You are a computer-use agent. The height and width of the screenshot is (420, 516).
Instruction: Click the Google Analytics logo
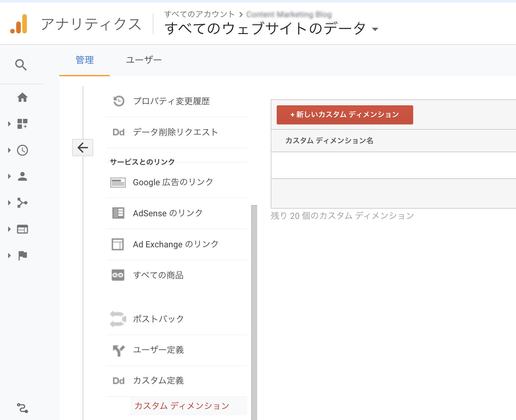(x=19, y=24)
